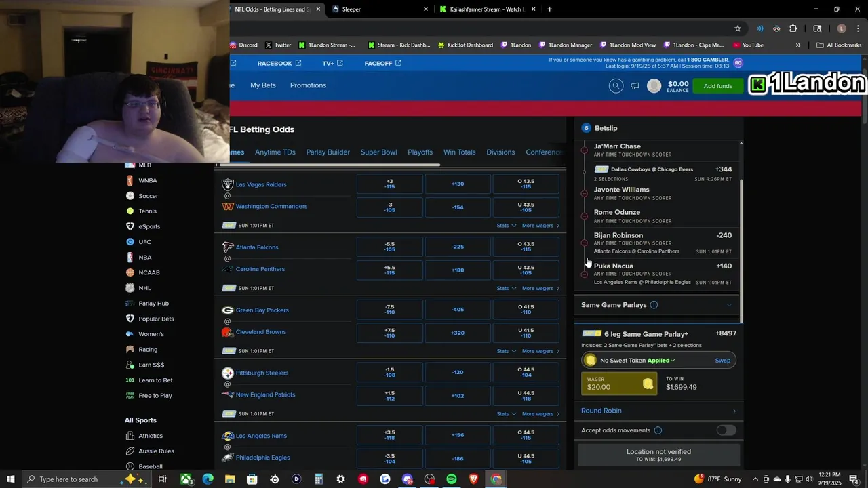Switch to the Anytime TDs tab
This screenshot has height=488, width=868.
[275, 152]
